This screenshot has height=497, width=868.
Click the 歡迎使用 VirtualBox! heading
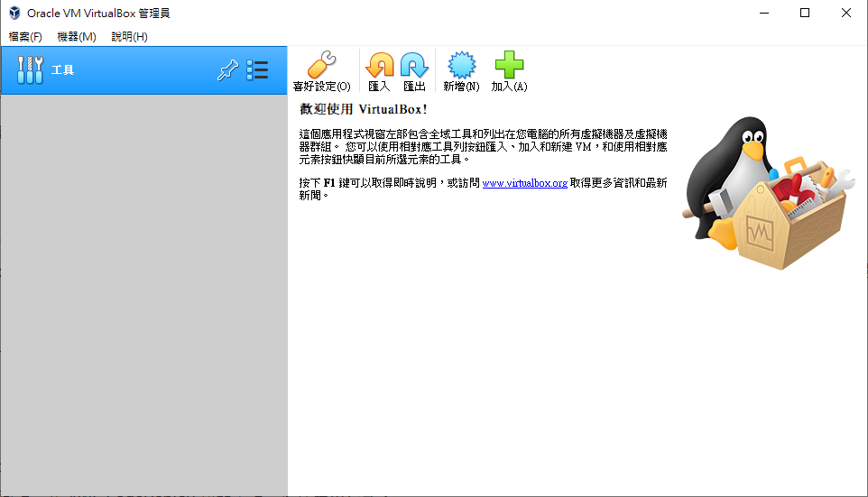[x=363, y=109]
